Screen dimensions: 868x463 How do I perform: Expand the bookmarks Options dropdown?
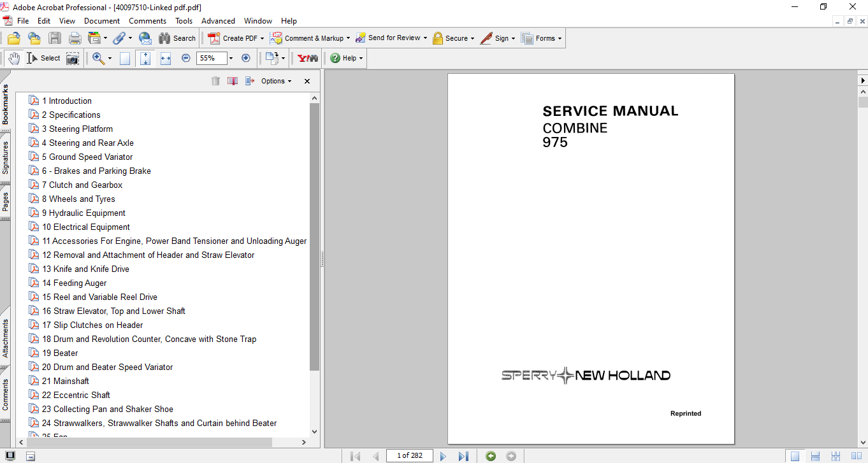[276, 81]
